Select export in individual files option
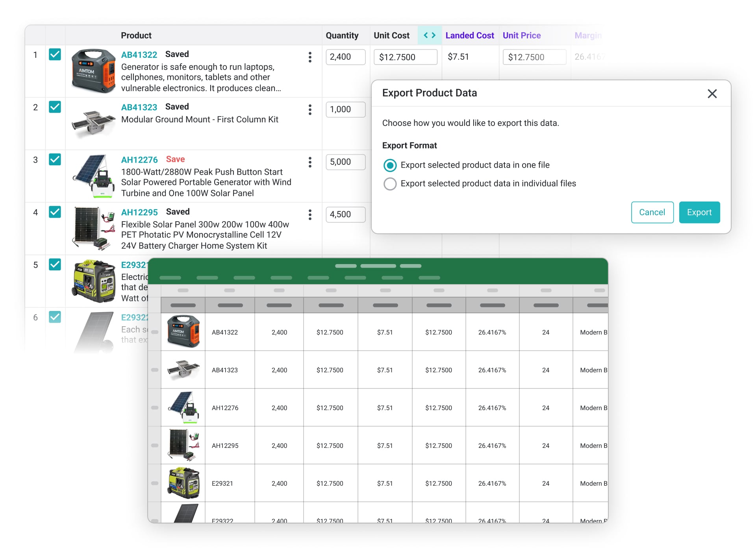The width and height of the screenshot is (756, 551). (x=390, y=184)
